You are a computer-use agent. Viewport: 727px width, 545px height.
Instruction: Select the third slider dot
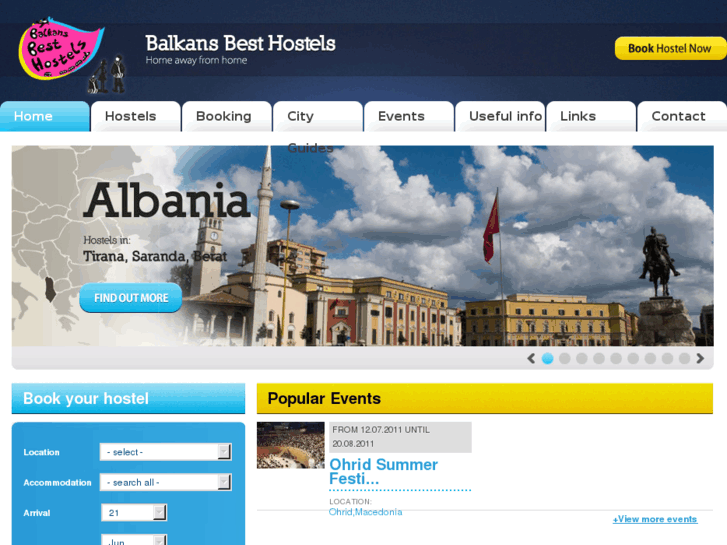(582, 359)
